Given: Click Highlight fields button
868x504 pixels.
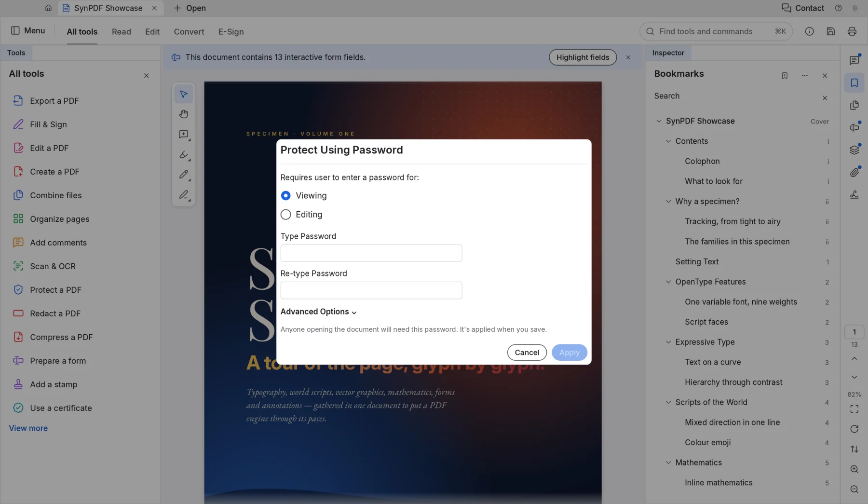Looking at the screenshot, I should [583, 57].
